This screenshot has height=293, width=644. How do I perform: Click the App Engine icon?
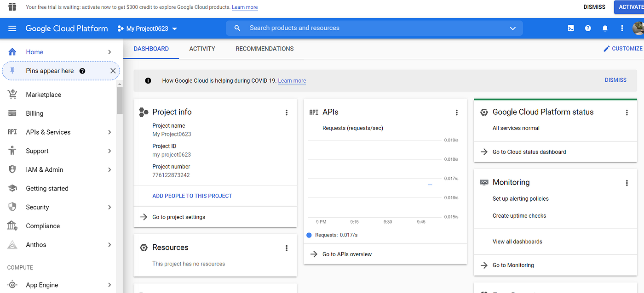(x=12, y=285)
